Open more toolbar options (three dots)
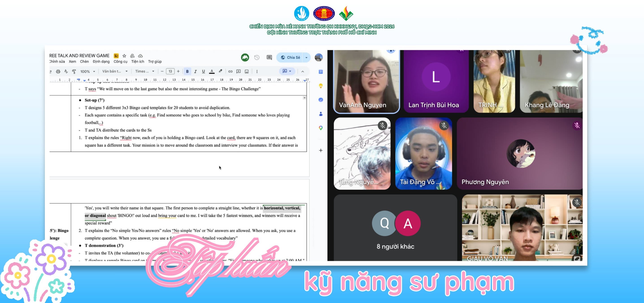The width and height of the screenshot is (644, 303). [257, 71]
